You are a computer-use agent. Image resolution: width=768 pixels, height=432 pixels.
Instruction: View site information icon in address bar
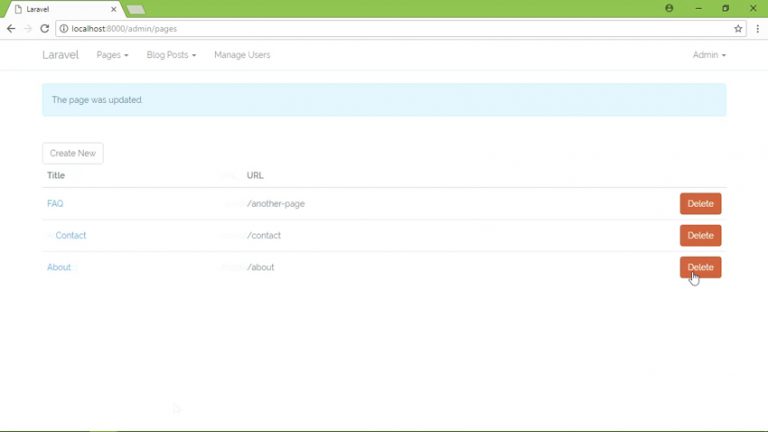64,29
